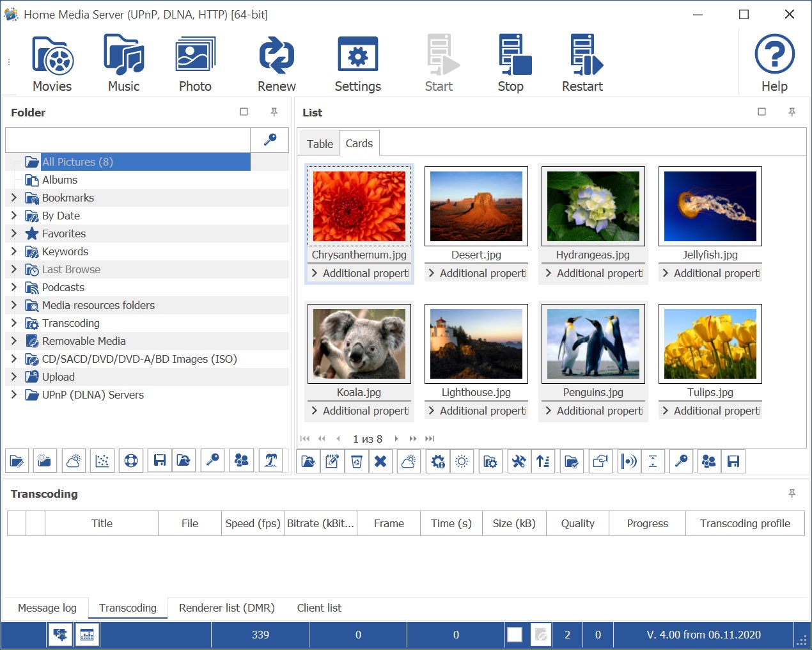The width and height of the screenshot is (812, 650).
Task: Select the Music toolbar icon
Action: click(x=123, y=61)
